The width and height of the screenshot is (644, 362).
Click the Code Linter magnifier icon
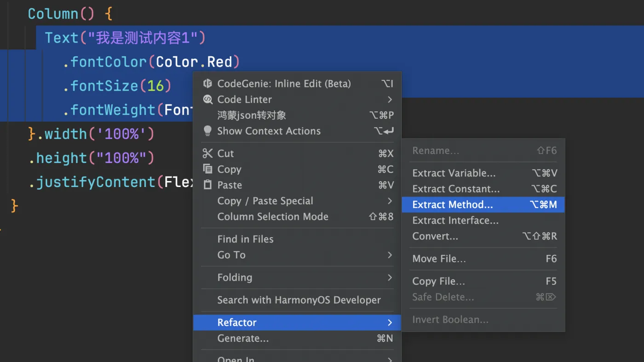tap(208, 99)
